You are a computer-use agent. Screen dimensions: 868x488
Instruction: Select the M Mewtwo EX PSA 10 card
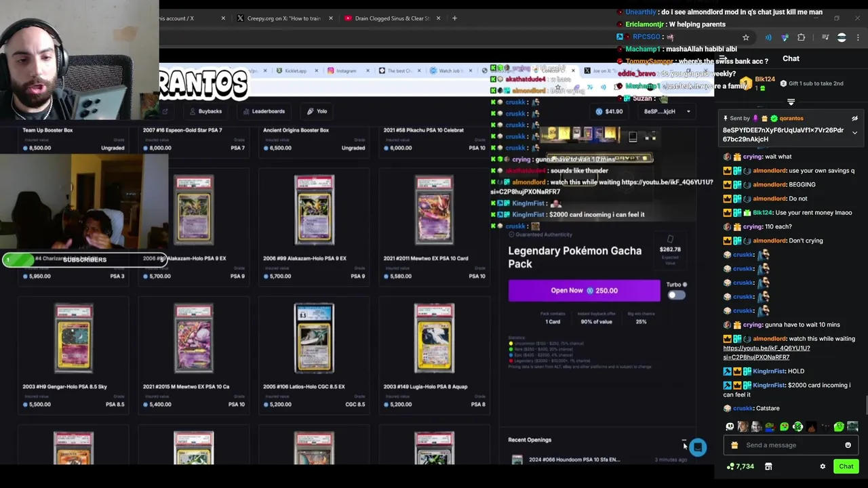point(194,356)
